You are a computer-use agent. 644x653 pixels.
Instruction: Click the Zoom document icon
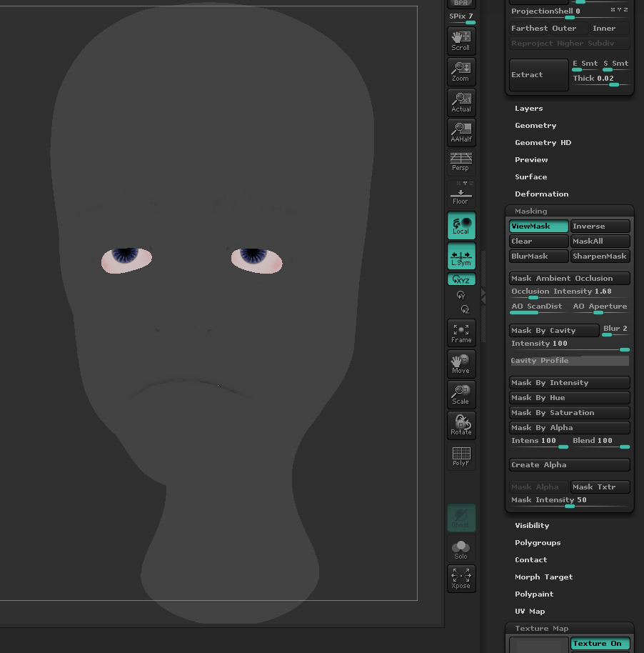(x=461, y=71)
